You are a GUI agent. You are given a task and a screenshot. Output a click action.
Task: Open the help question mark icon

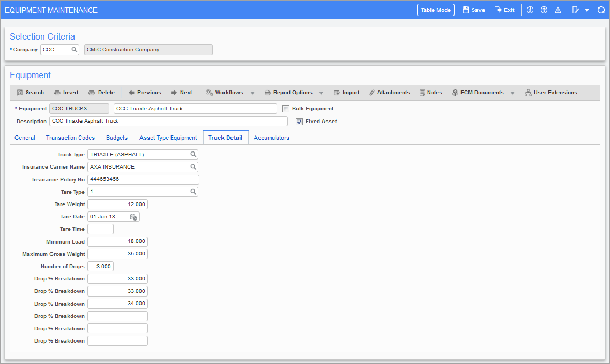click(544, 10)
